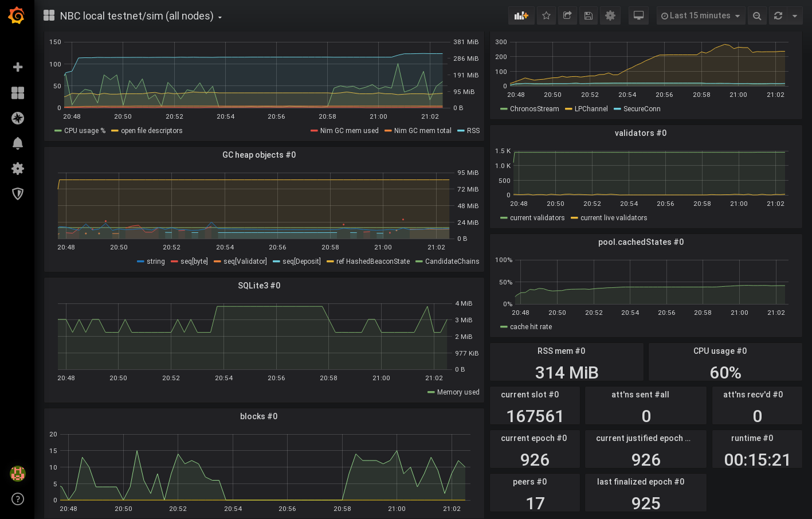The height and width of the screenshot is (519, 812).
Task: Open the Server Admin shield icon
Action: (x=18, y=194)
